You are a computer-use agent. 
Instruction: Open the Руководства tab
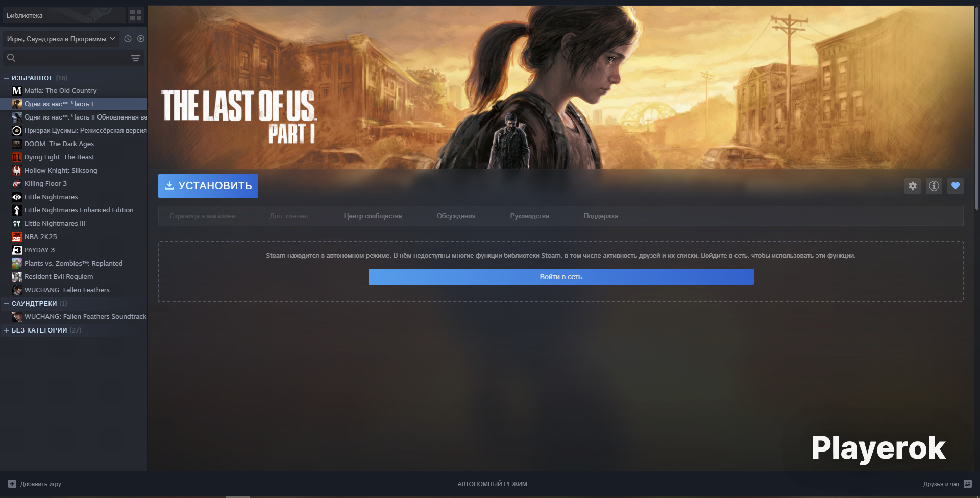pyautogui.click(x=529, y=216)
